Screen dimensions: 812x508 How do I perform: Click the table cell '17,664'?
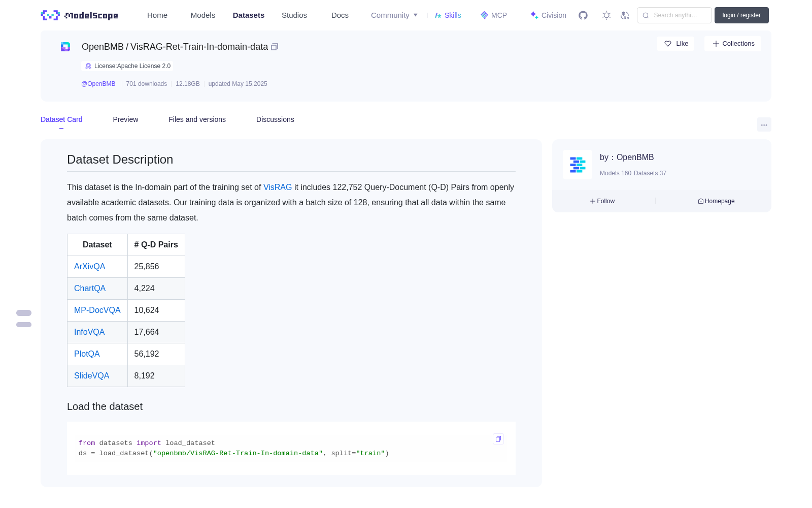click(x=156, y=332)
